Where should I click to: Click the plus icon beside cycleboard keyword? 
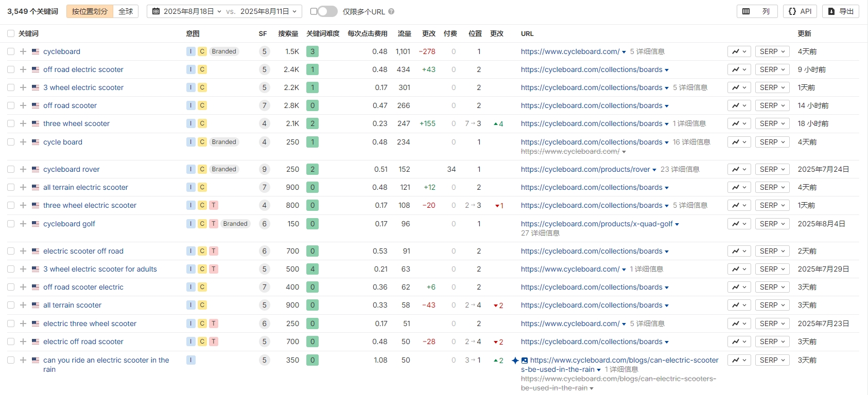(23, 51)
